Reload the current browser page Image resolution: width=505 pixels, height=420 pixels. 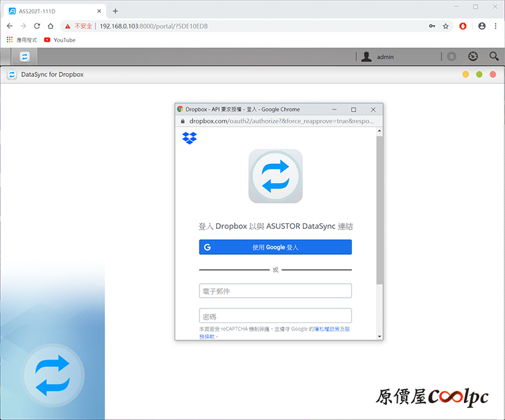[37, 26]
